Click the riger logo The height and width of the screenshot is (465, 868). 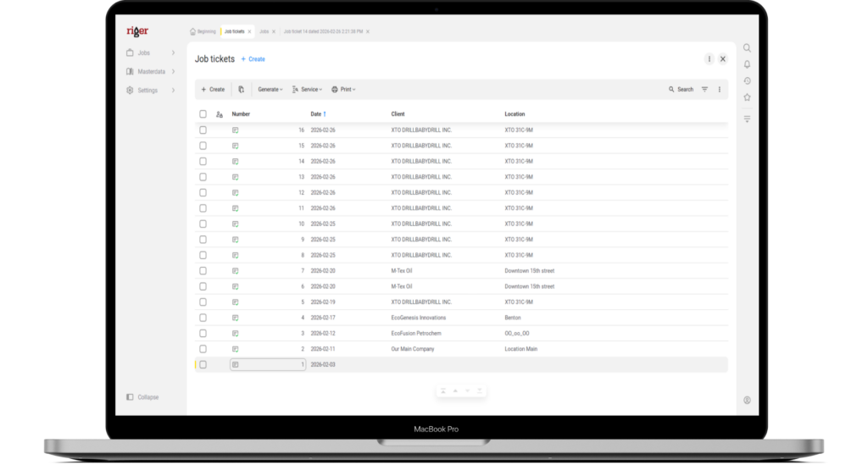pos(136,31)
